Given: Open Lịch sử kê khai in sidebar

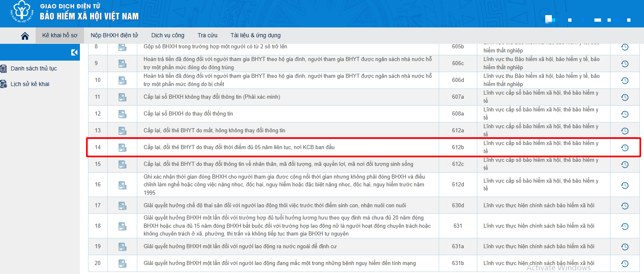Looking at the screenshot, I should tap(30, 84).
